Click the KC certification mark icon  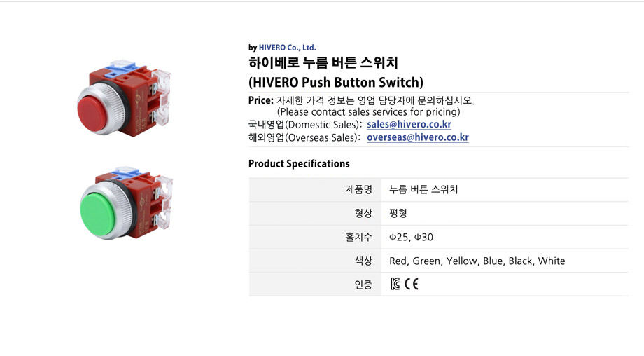(x=395, y=284)
